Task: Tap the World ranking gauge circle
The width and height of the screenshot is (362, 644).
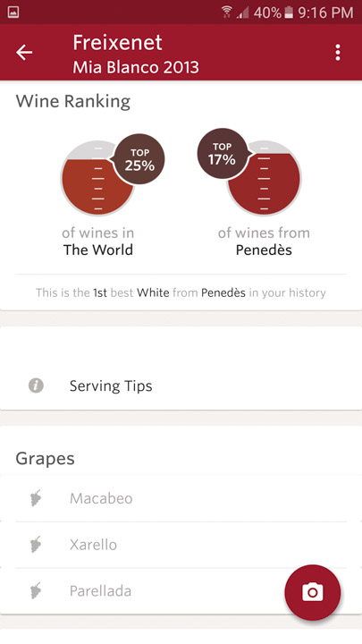Action: [97, 178]
